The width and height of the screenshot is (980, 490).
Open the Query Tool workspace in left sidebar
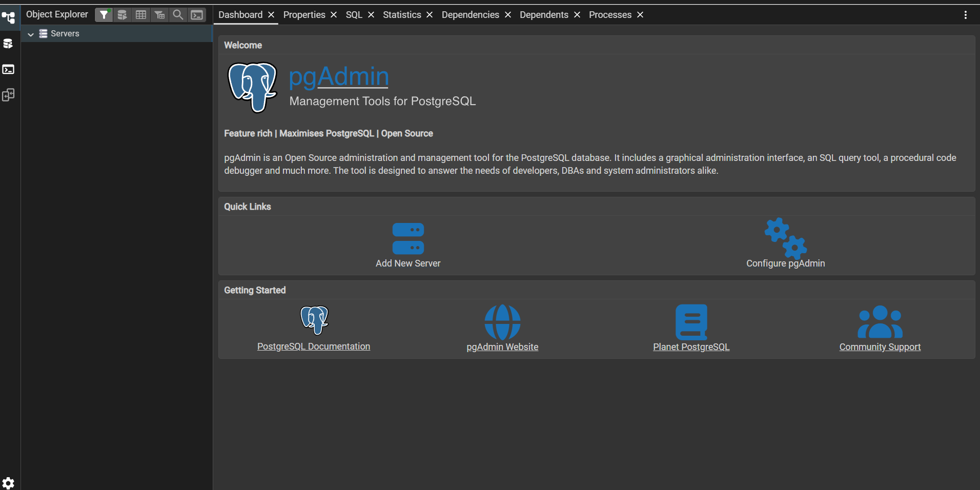[8, 44]
